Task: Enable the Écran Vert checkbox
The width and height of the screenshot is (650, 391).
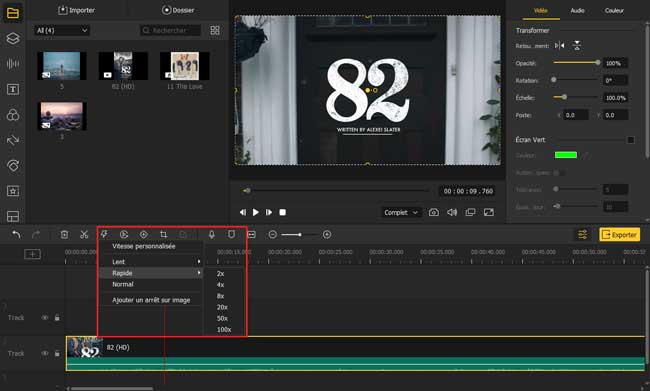Action: coord(631,140)
